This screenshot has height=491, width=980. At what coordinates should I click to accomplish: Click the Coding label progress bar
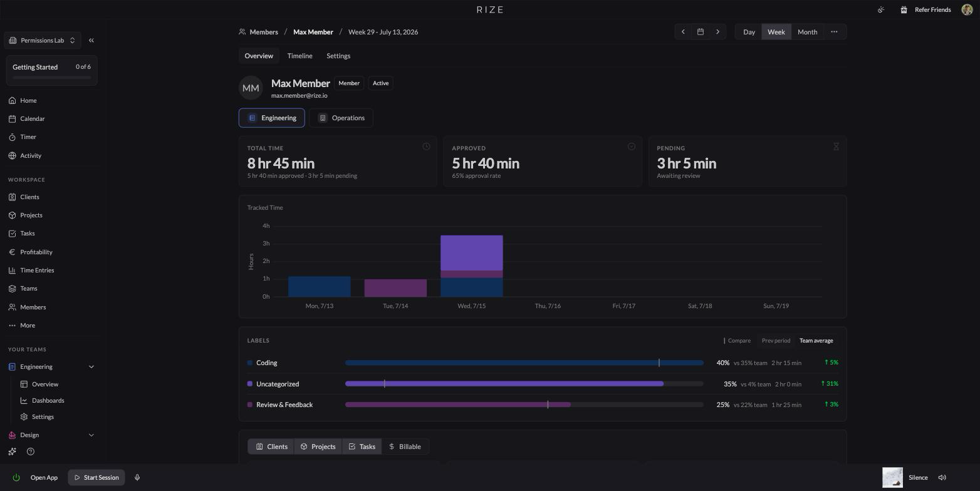point(524,363)
